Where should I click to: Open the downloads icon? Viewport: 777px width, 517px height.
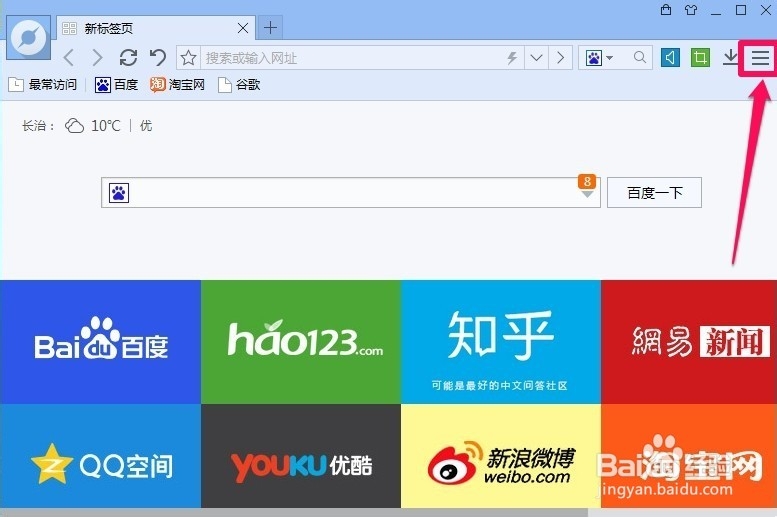pos(730,57)
